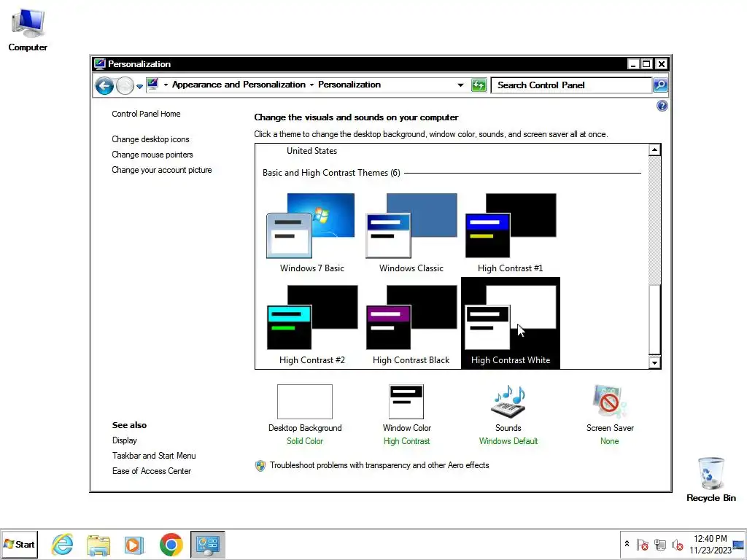747x560 pixels.
Task: Open the Computer desktop icon
Action: [x=28, y=29]
